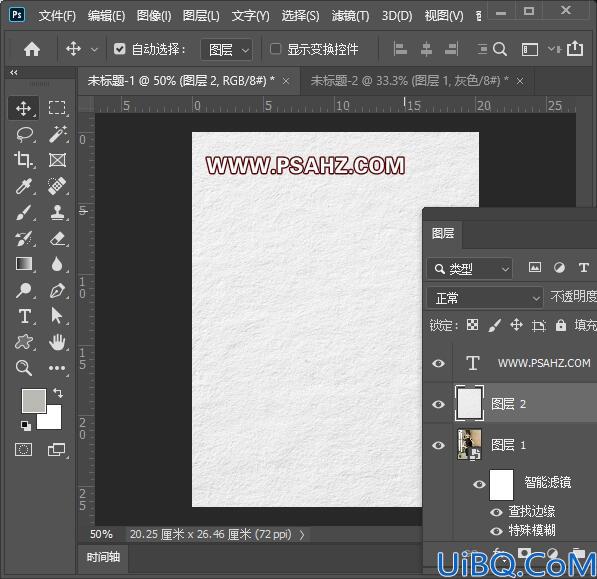Select the Brush tool
Image resolution: width=597 pixels, height=579 pixels.
click(x=24, y=212)
